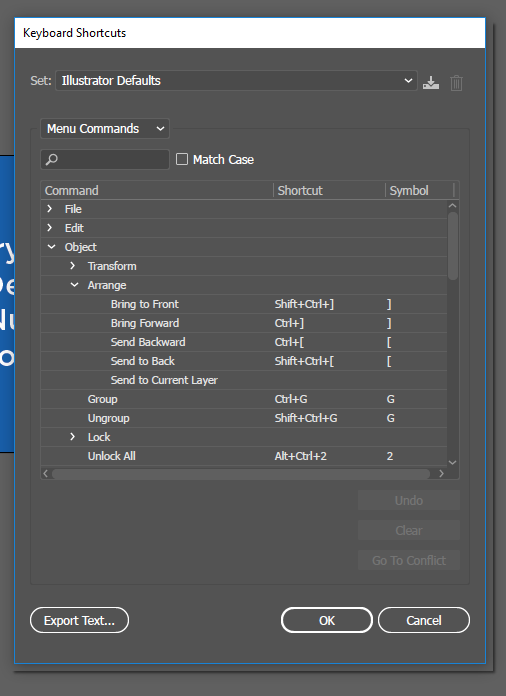
Task: Click the search magnifier icon
Action: pyautogui.click(x=51, y=159)
